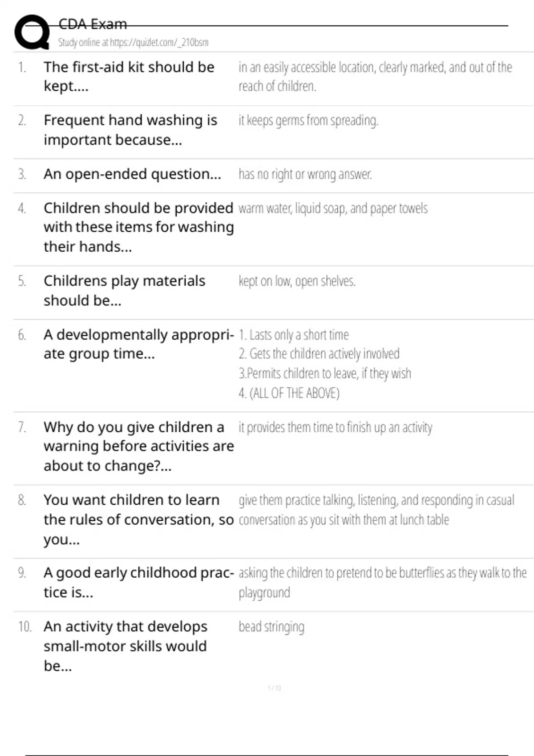Screen dimensions: 534x756
Task: Click the question about warning before activities
Action: pyautogui.click(x=138, y=446)
